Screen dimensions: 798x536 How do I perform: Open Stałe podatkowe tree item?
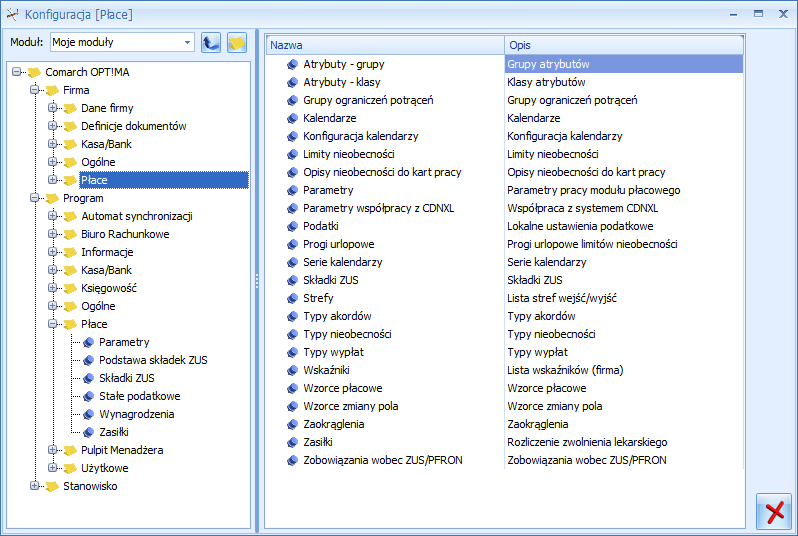(x=139, y=396)
